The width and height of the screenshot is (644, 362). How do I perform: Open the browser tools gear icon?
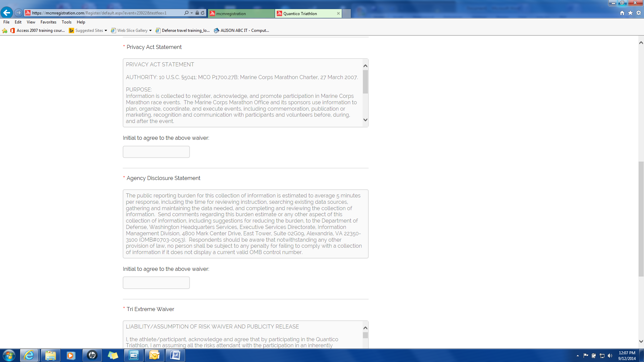[639, 13]
